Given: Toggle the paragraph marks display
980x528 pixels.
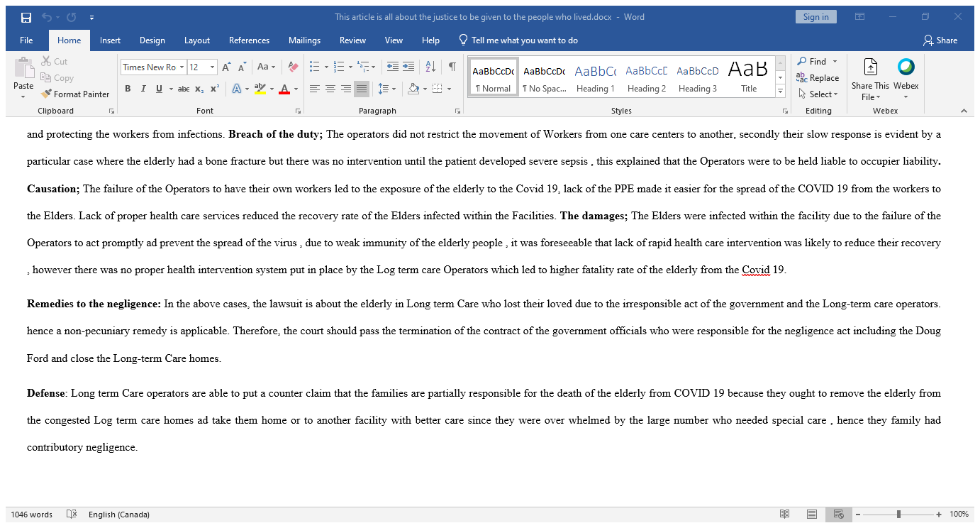Looking at the screenshot, I should pyautogui.click(x=452, y=67).
